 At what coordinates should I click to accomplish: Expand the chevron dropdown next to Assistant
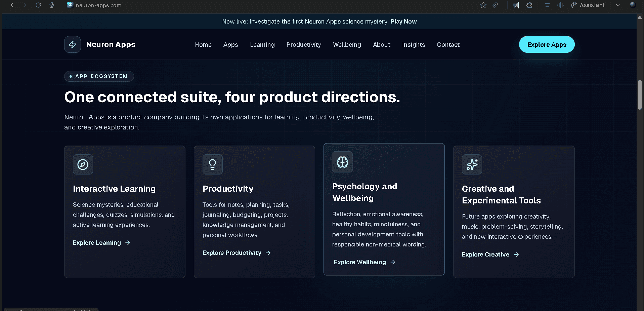click(x=618, y=5)
